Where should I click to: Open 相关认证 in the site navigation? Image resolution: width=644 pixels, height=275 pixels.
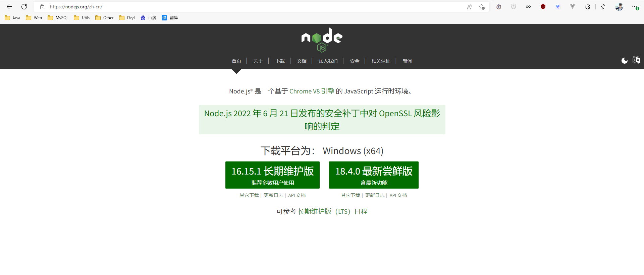click(381, 61)
